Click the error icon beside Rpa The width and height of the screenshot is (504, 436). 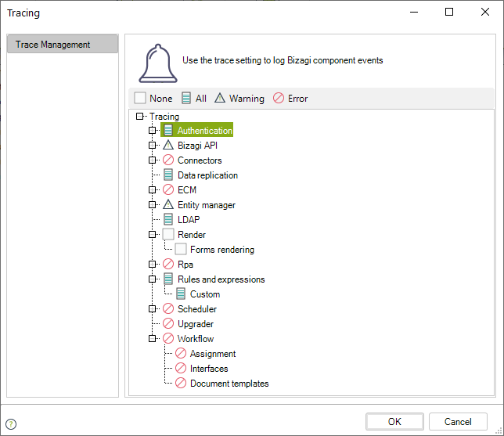(168, 264)
